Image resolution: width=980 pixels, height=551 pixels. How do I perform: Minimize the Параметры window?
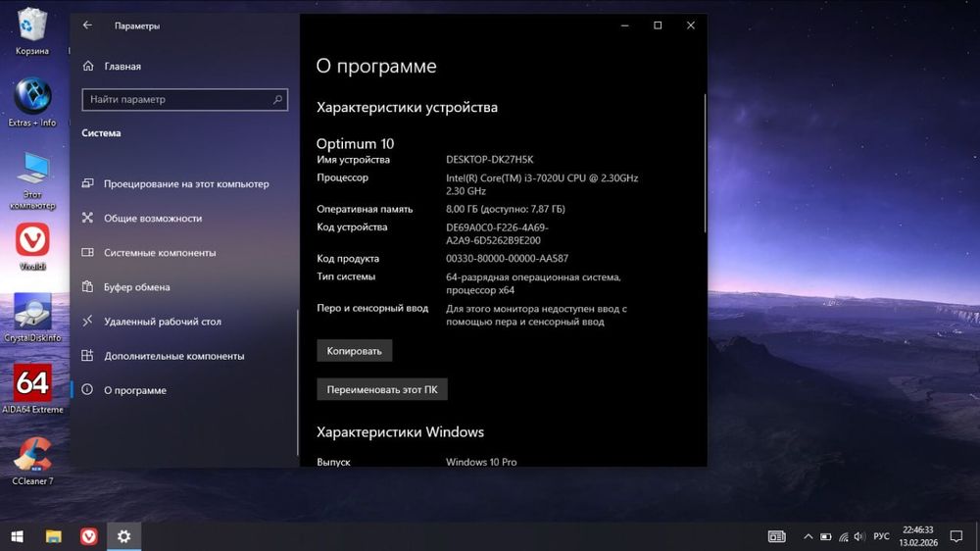pyautogui.click(x=624, y=25)
